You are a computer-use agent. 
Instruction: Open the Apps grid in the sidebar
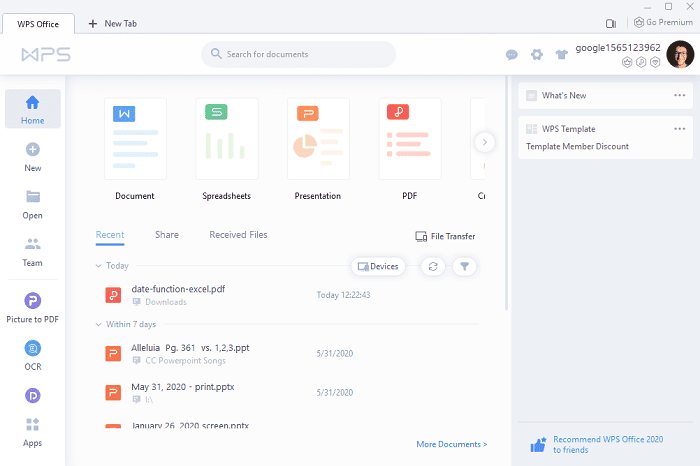coord(33,432)
